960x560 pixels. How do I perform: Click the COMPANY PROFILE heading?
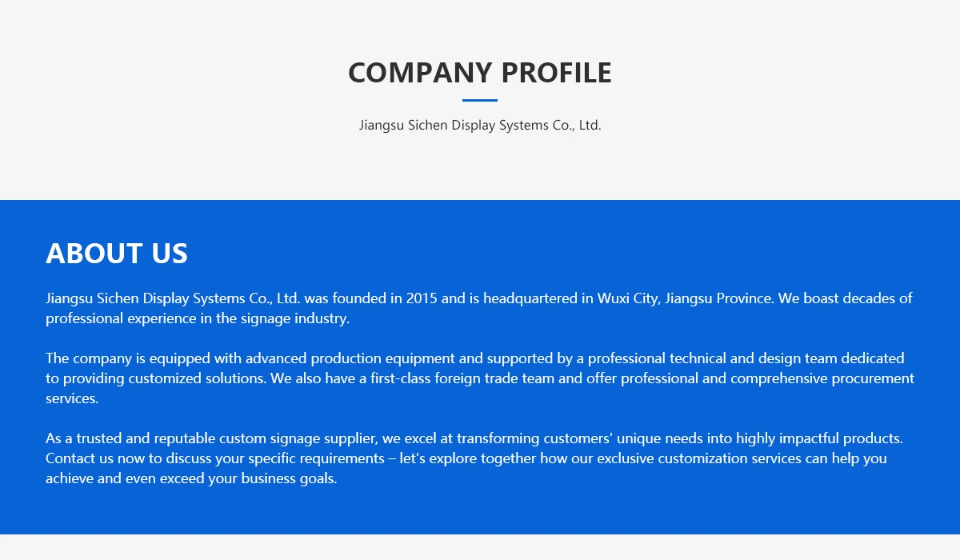[x=480, y=73]
